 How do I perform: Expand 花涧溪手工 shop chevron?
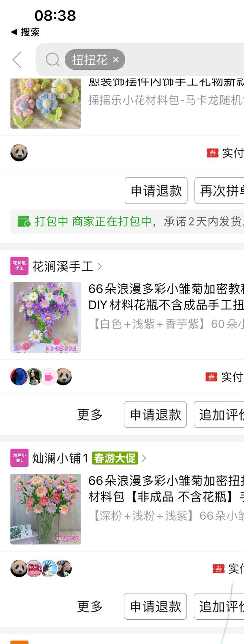pos(100,266)
